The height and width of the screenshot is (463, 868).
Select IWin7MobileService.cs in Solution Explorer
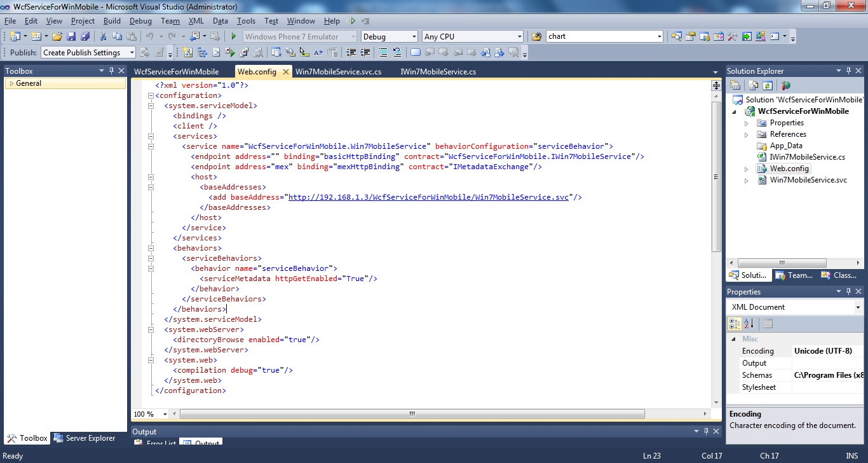point(807,157)
